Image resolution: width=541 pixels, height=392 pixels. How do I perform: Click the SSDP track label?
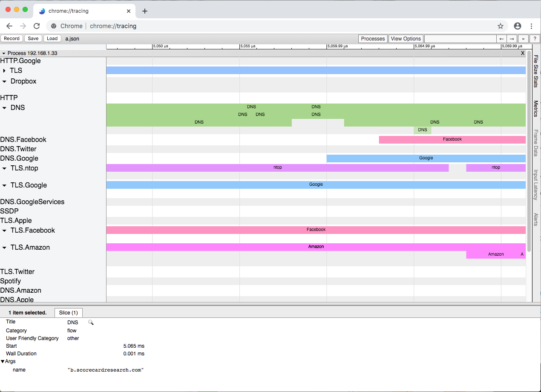pos(9,211)
